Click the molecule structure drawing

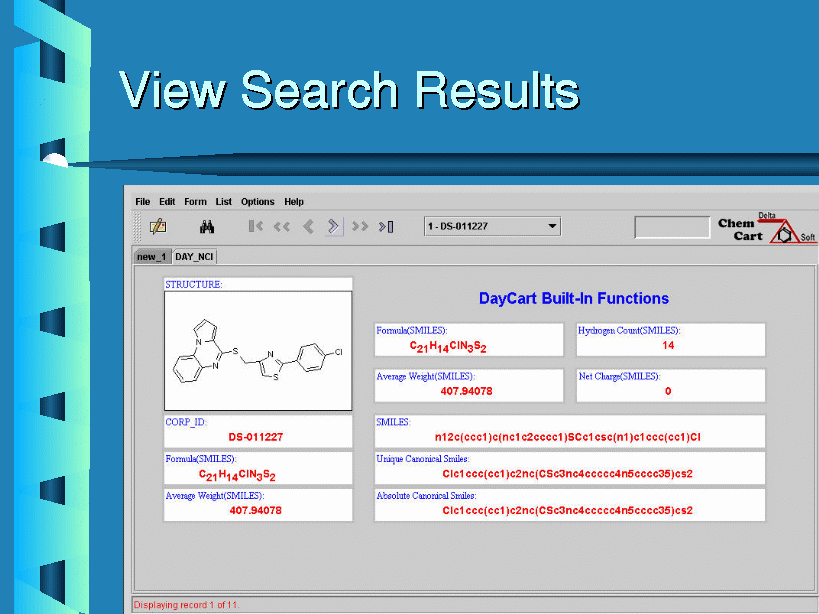(258, 351)
